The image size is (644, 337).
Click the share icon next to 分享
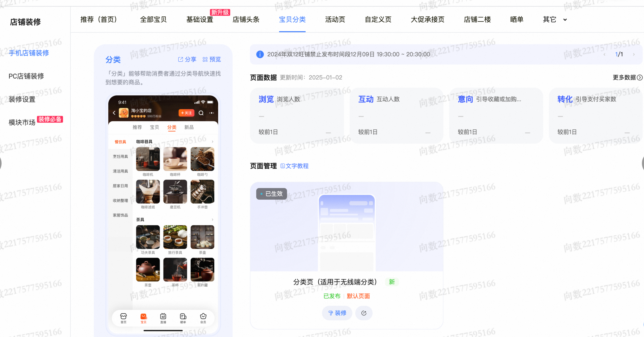180,60
